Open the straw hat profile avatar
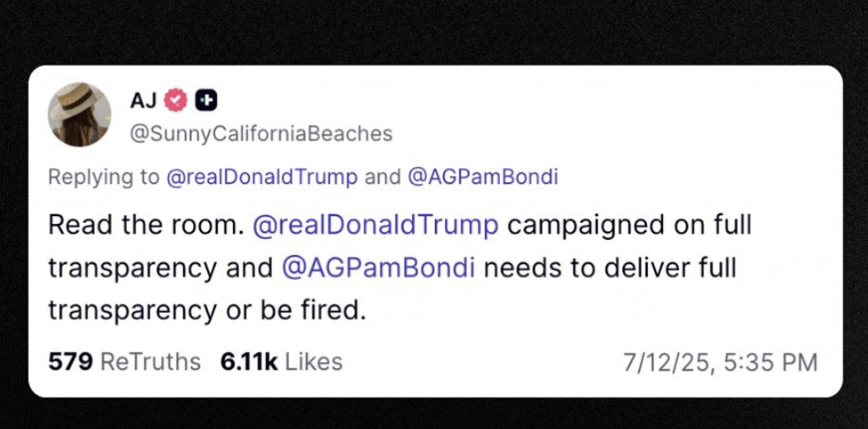Viewport: 868px width, 429px height. tap(80, 115)
